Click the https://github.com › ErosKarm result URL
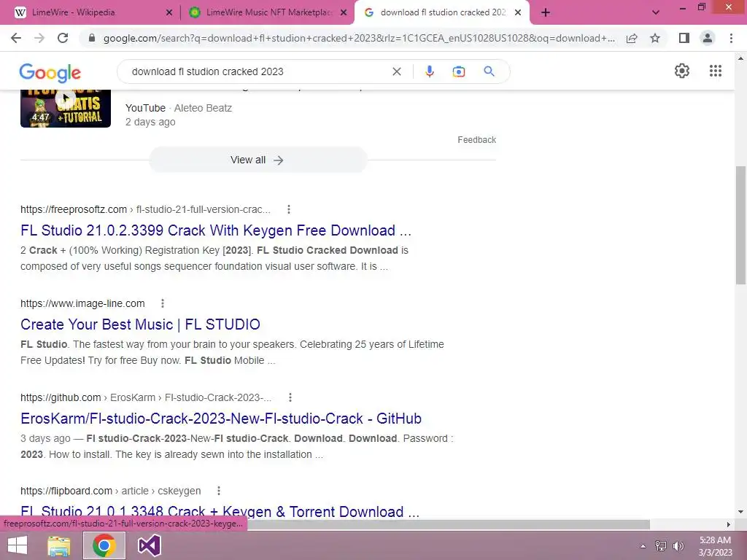This screenshot has width=747, height=560. (x=146, y=397)
